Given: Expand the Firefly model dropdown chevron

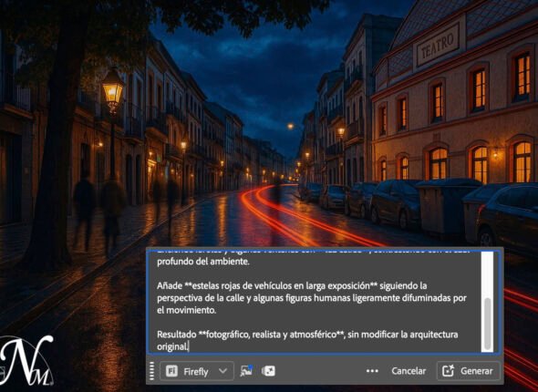Looking at the screenshot, I should tap(223, 371).
